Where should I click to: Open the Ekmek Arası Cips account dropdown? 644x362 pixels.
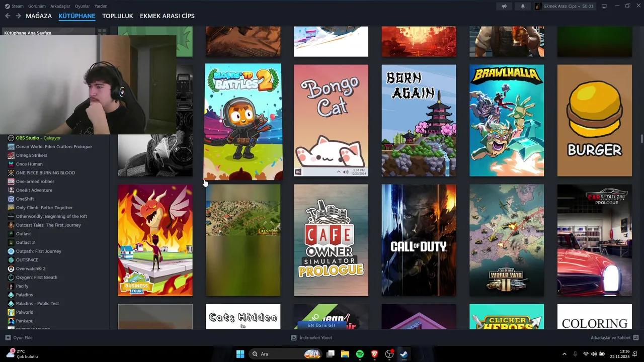[564, 6]
